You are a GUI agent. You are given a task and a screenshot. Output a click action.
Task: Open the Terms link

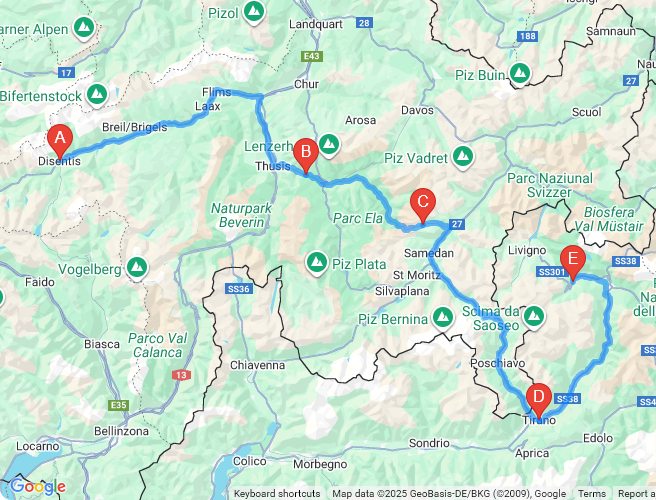[x=592, y=494]
